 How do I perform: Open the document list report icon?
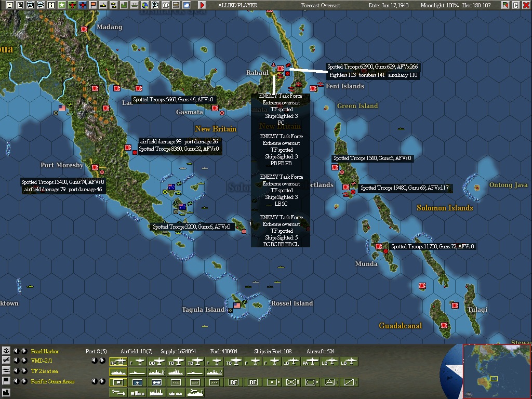tap(20, 5)
